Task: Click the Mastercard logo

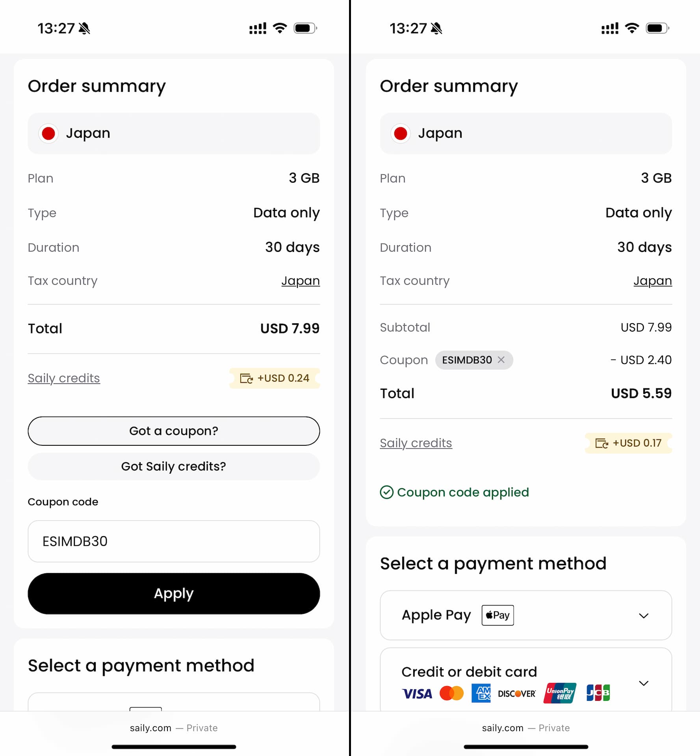Action: 451,693
